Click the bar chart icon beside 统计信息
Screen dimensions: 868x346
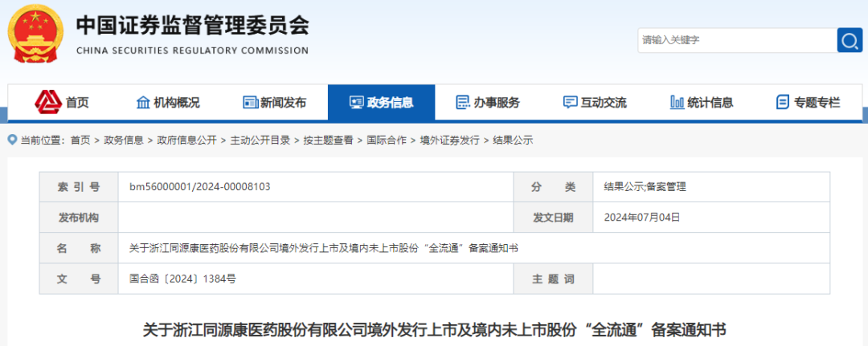(677, 103)
